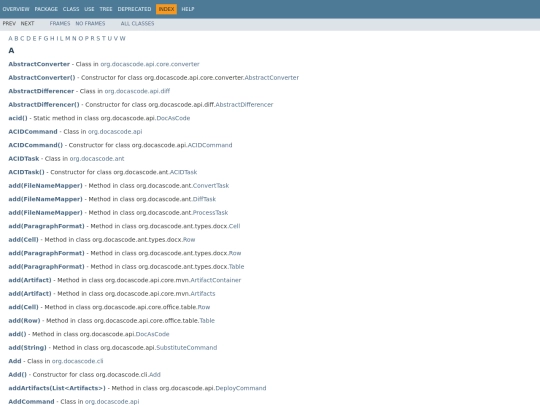Open the add() method entry in DocAsCode

pyautogui.click(x=17, y=334)
